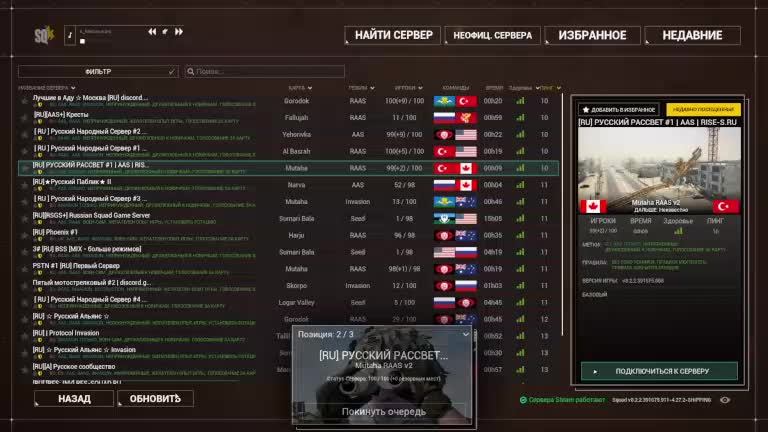The image size is (768, 432).
Task: Select the '[RU][AAS+] Кресты' server row
Action: (x=288, y=118)
